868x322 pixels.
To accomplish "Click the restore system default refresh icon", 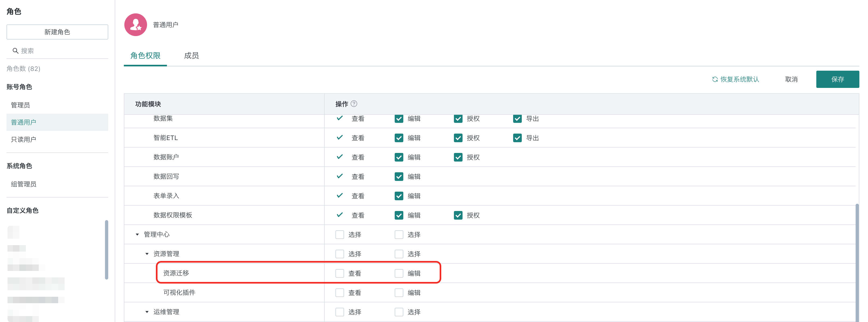I will click(715, 79).
